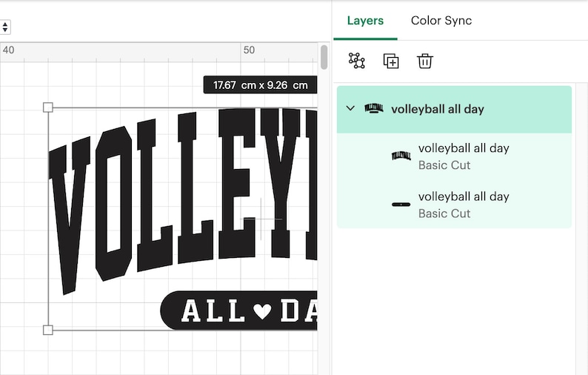Click the white heart in the banner
The width and height of the screenshot is (588, 375).
tap(261, 311)
